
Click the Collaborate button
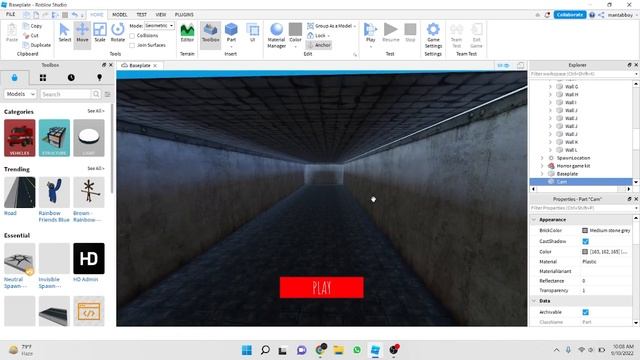pos(570,15)
